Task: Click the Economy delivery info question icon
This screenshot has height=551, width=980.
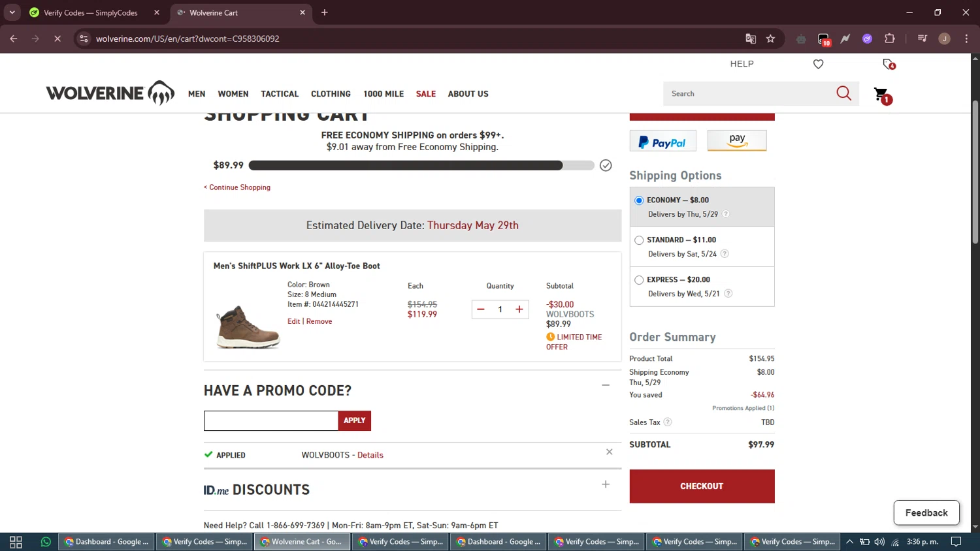Action: tap(725, 214)
